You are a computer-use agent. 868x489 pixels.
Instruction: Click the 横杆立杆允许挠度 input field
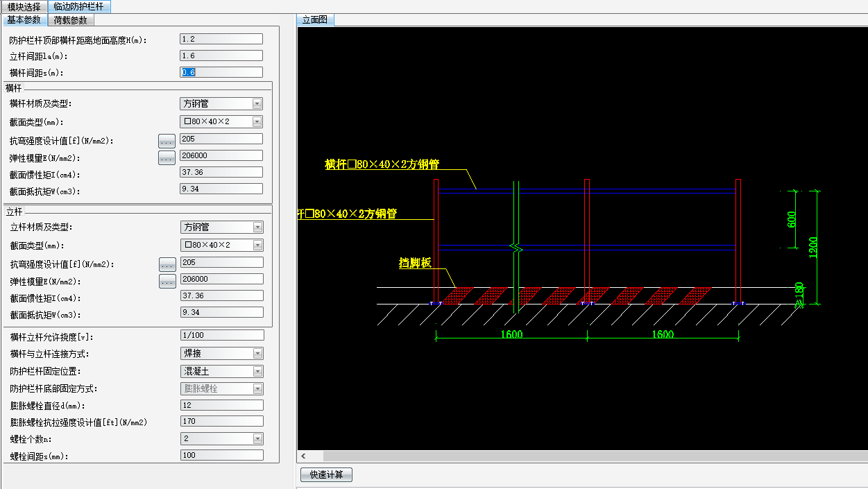click(221, 336)
